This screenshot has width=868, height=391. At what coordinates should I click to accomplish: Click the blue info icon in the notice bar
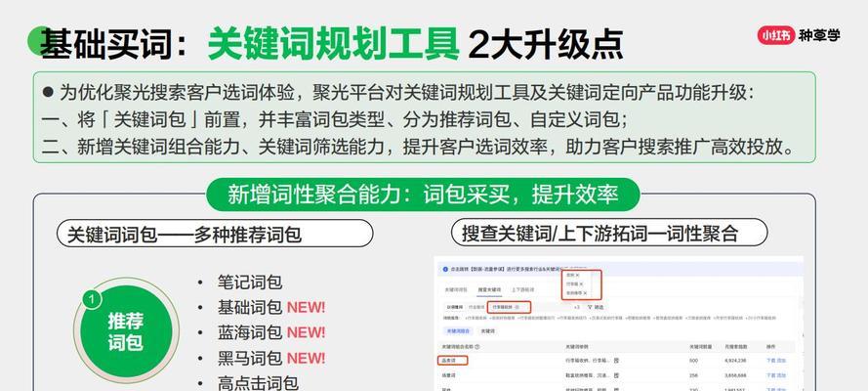coord(445,269)
